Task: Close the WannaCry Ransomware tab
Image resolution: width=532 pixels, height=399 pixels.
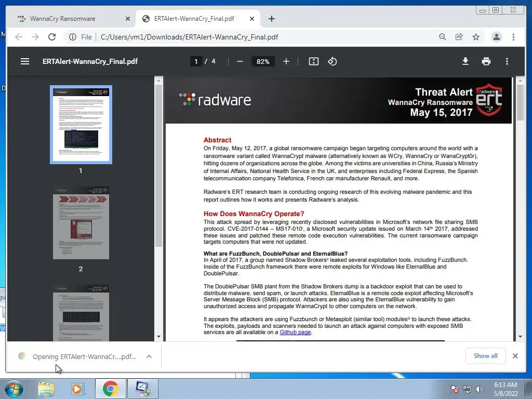Action: coord(128,19)
